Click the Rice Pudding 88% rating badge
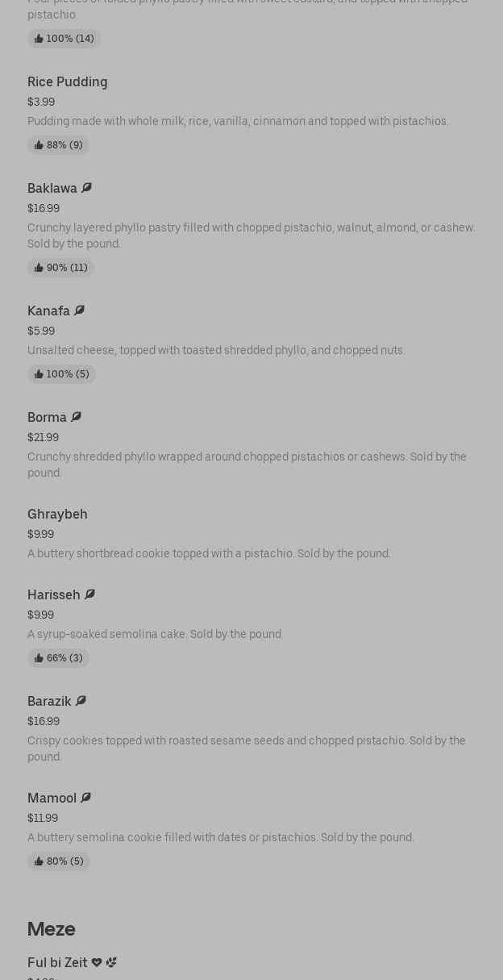Screen dimensions: 503x980 coord(58,145)
